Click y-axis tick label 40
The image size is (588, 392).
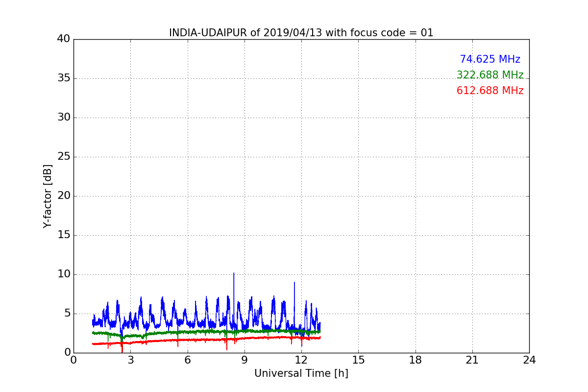pyautogui.click(x=64, y=39)
